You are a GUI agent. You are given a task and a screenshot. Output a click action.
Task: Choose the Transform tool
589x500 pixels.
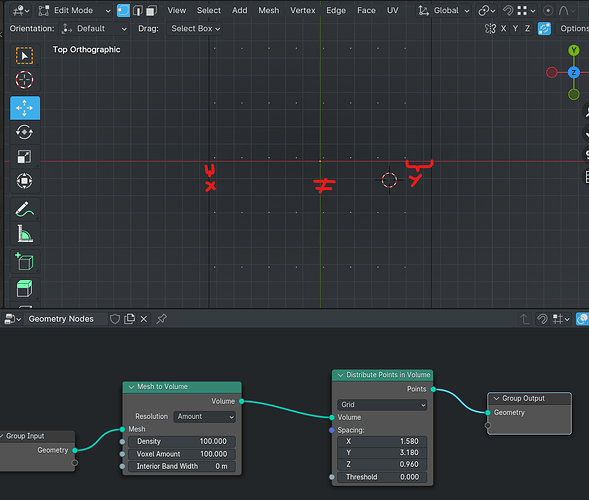pos(24,181)
